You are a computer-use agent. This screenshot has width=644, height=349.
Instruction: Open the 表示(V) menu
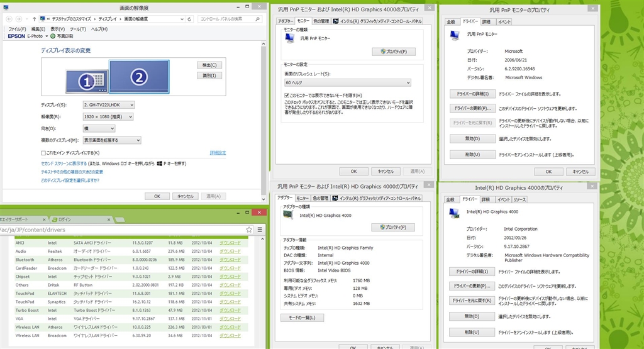point(57,29)
